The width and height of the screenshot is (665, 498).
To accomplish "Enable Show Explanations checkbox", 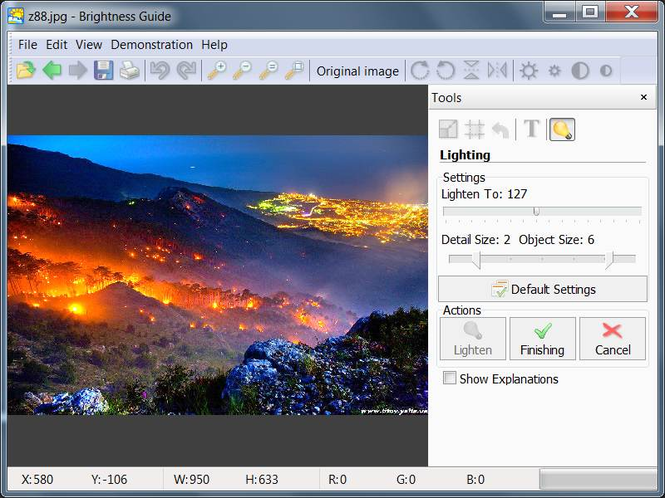I will coord(449,378).
